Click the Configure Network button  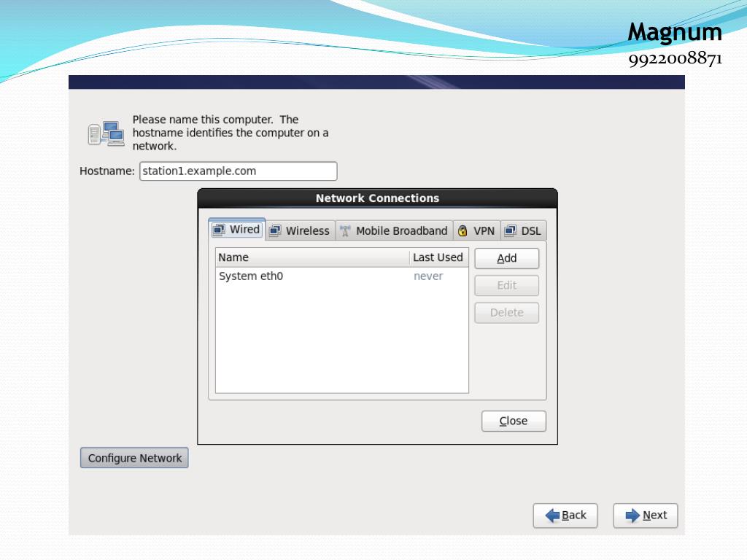coord(134,458)
